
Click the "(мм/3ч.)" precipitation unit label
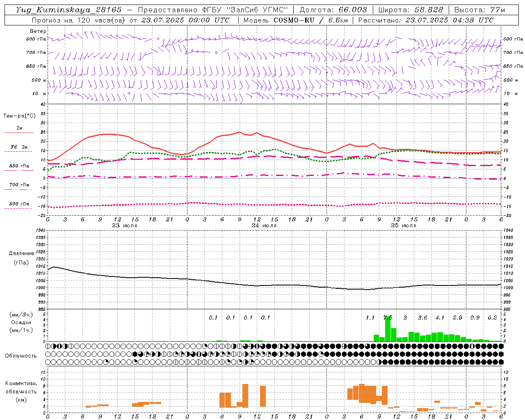click(21, 315)
